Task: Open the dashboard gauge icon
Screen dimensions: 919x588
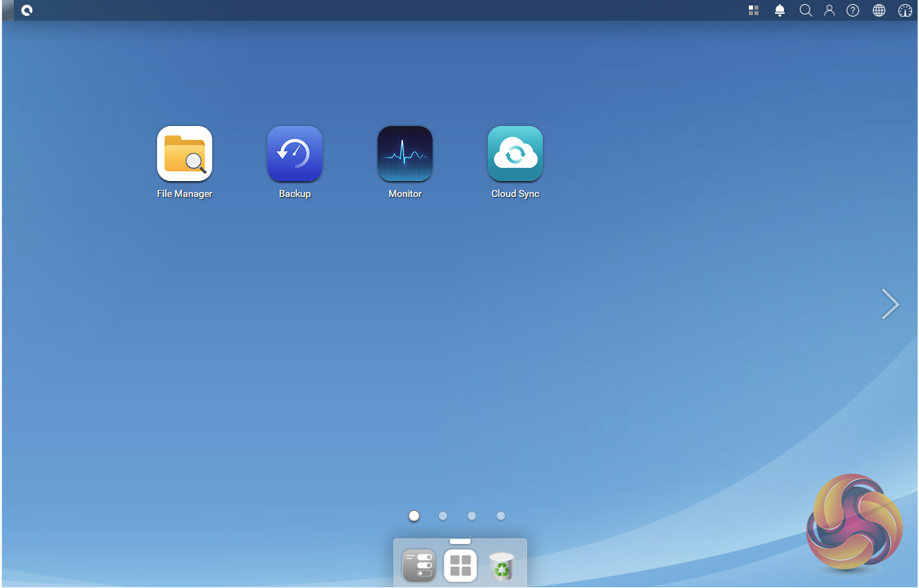Action: click(x=905, y=10)
